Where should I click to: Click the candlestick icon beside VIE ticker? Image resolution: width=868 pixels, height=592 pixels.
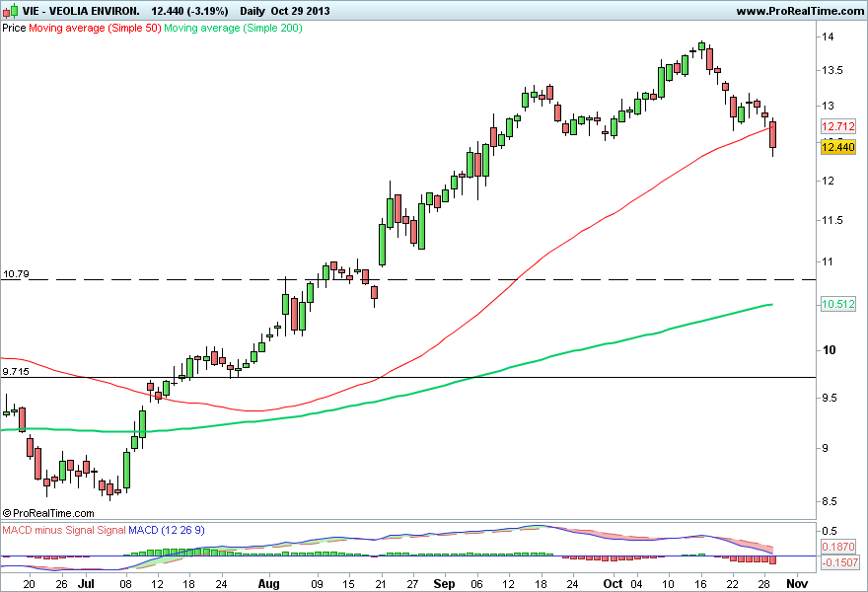click(x=10, y=11)
